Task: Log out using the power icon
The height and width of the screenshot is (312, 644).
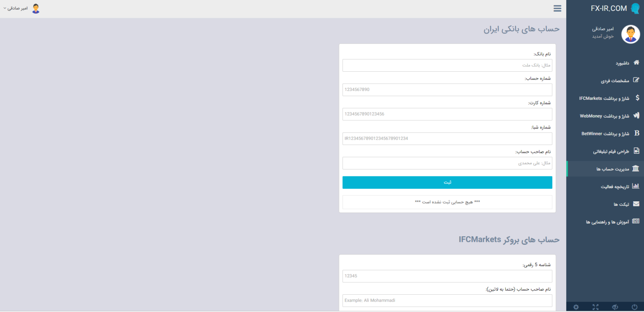Action: [x=634, y=307]
